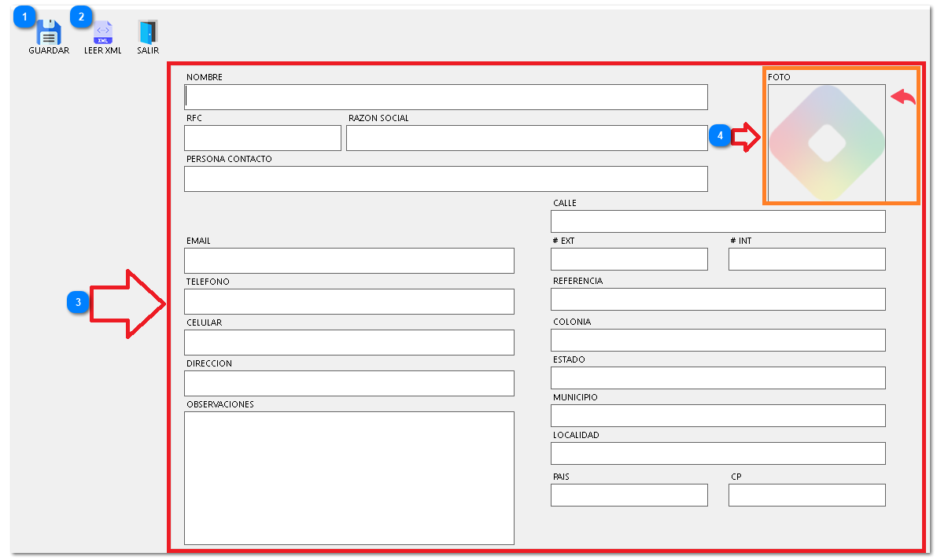Click inside the CELULAR field

(349, 342)
